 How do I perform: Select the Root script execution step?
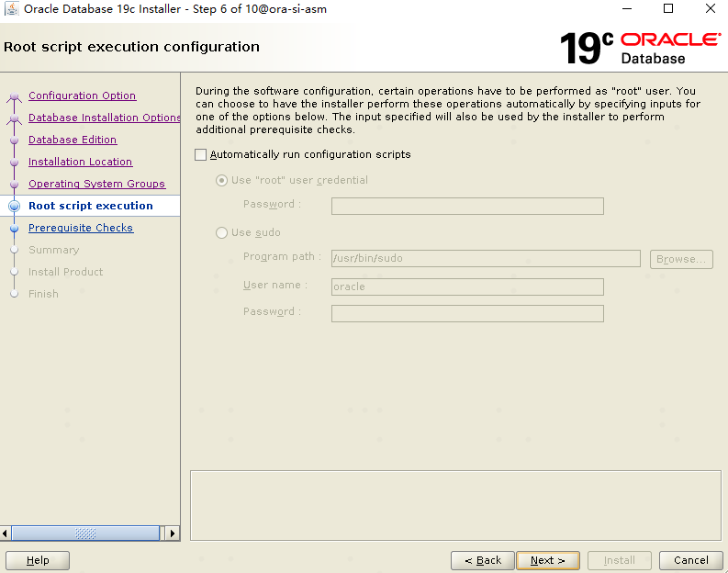tap(91, 206)
